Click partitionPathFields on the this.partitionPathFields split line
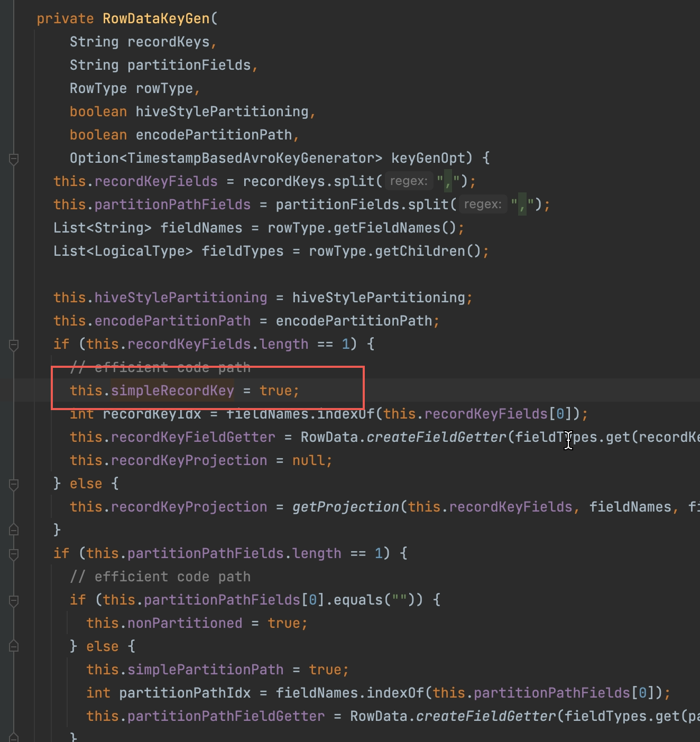The image size is (700, 742). (172, 205)
